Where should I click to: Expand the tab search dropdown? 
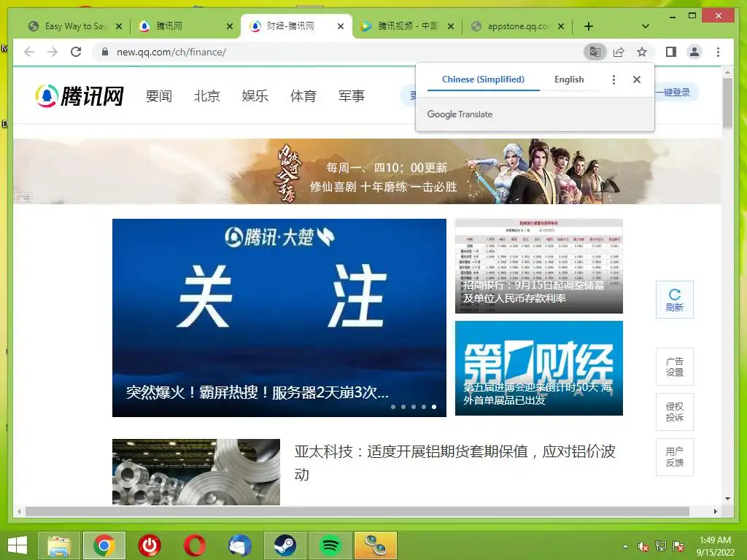(x=645, y=26)
